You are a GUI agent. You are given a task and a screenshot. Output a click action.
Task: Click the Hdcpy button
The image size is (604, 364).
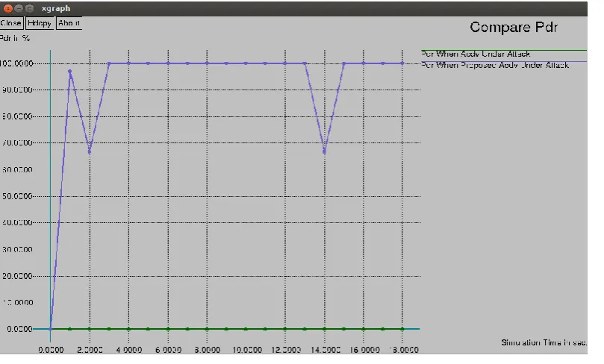tap(40, 23)
